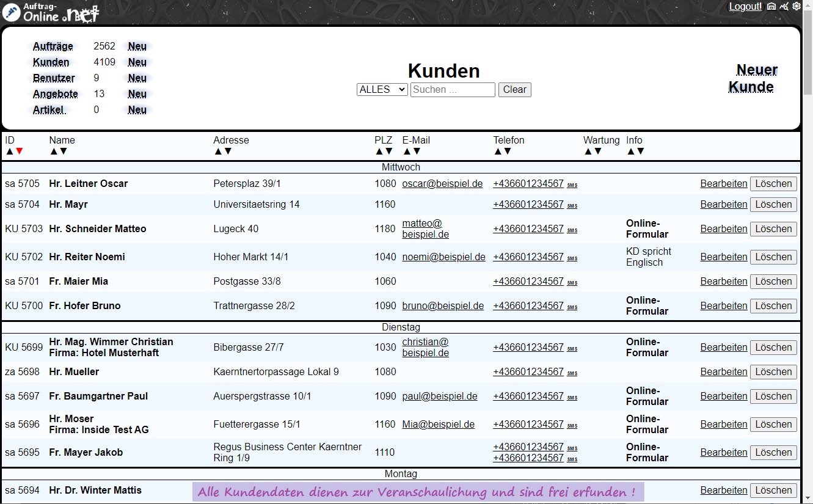
Task: Send SMS to Leitner Oscar
Action: [572, 185]
